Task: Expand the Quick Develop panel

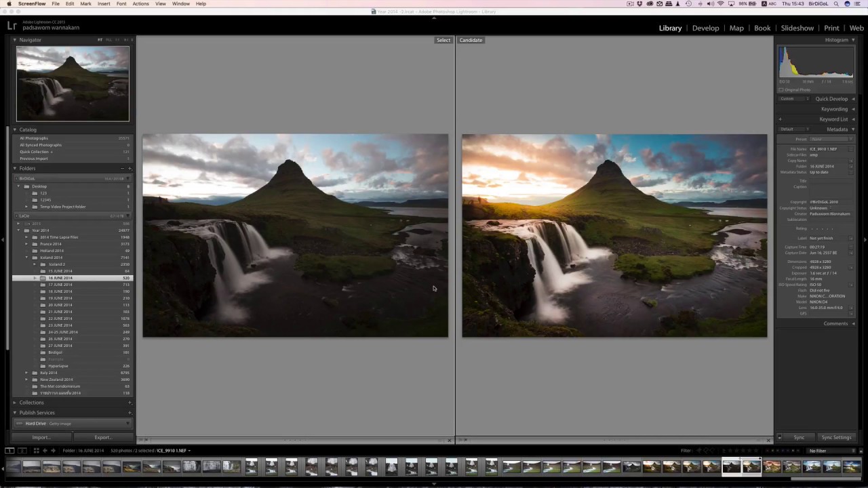Action: coord(853,99)
